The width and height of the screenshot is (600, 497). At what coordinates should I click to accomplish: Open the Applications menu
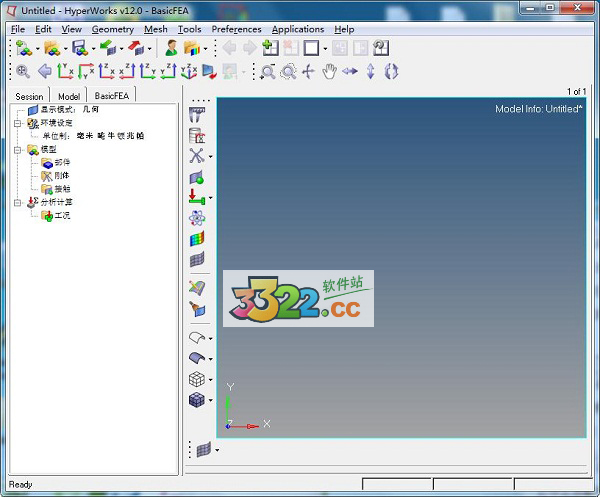coord(298,29)
